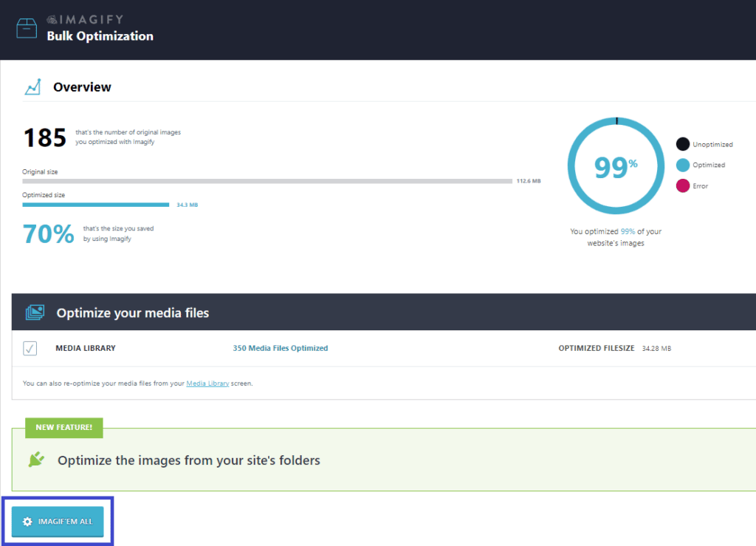Click the Imagif'em All button
Image resolution: width=756 pixels, height=546 pixels.
[58, 522]
